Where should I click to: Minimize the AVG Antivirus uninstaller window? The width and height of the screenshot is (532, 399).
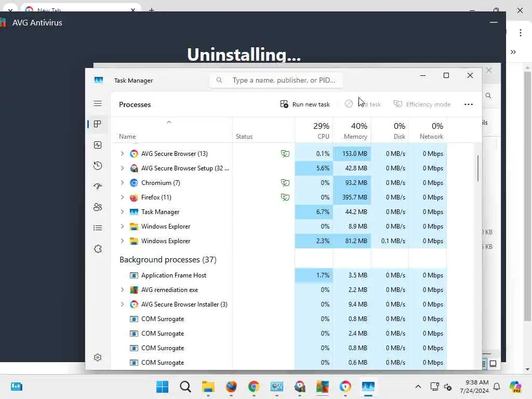click(494, 23)
